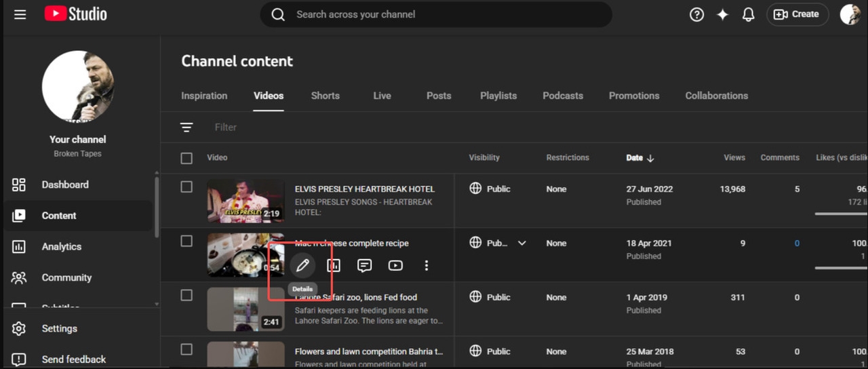Sort by the Date column header
This screenshot has height=369, width=868.
[640, 158]
